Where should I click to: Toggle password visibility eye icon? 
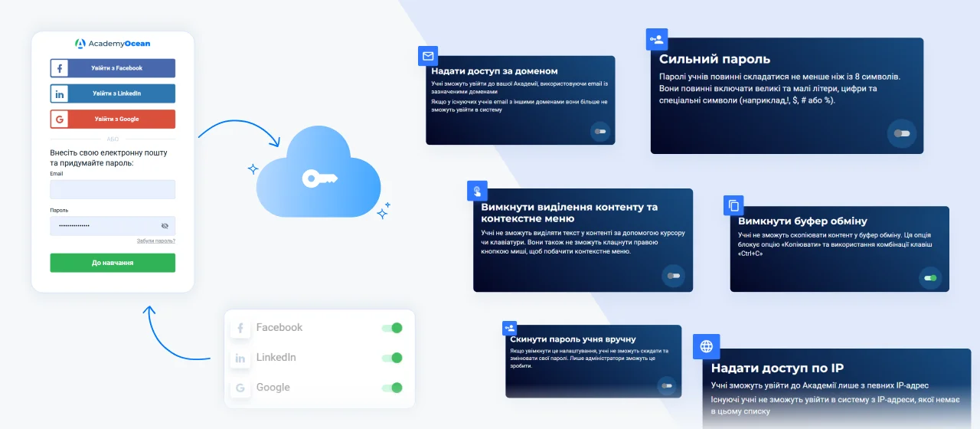(165, 226)
